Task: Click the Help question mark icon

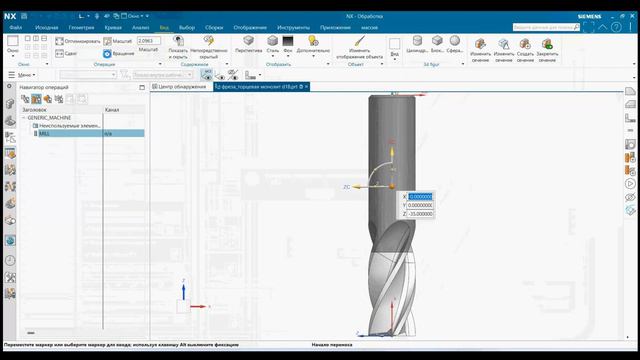Action: (x=616, y=27)
